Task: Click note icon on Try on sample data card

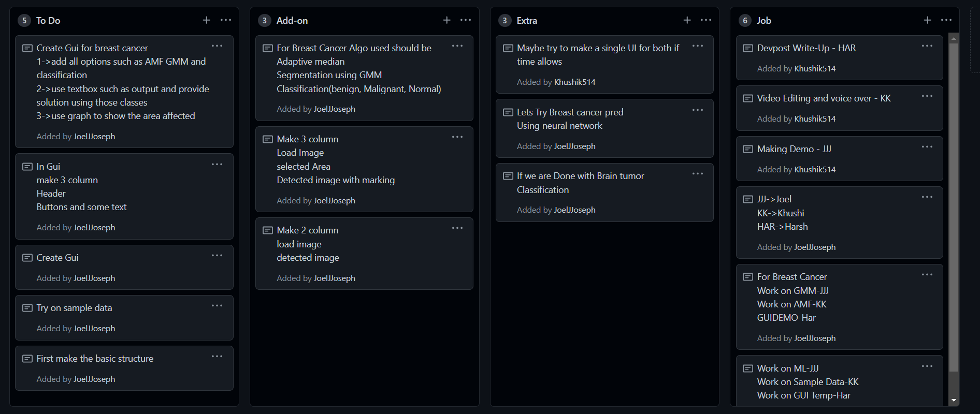Action: pos(27,308)
